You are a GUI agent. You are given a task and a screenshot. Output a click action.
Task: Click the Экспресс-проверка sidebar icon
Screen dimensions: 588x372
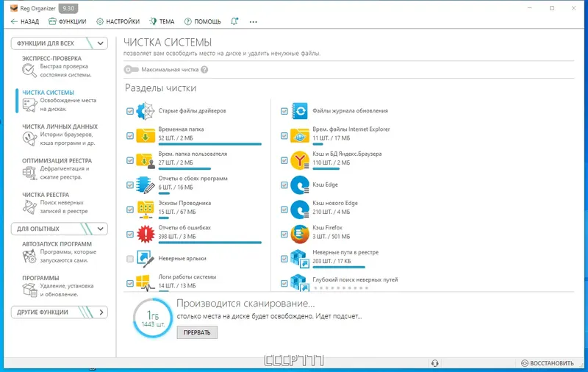click(x=29, y=71)
